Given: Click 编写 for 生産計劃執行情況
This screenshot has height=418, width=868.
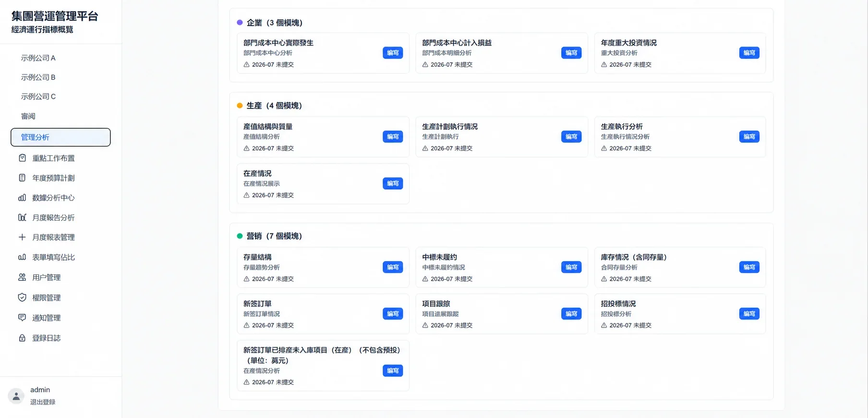Looking at the screenshot, I should point(571,137).
